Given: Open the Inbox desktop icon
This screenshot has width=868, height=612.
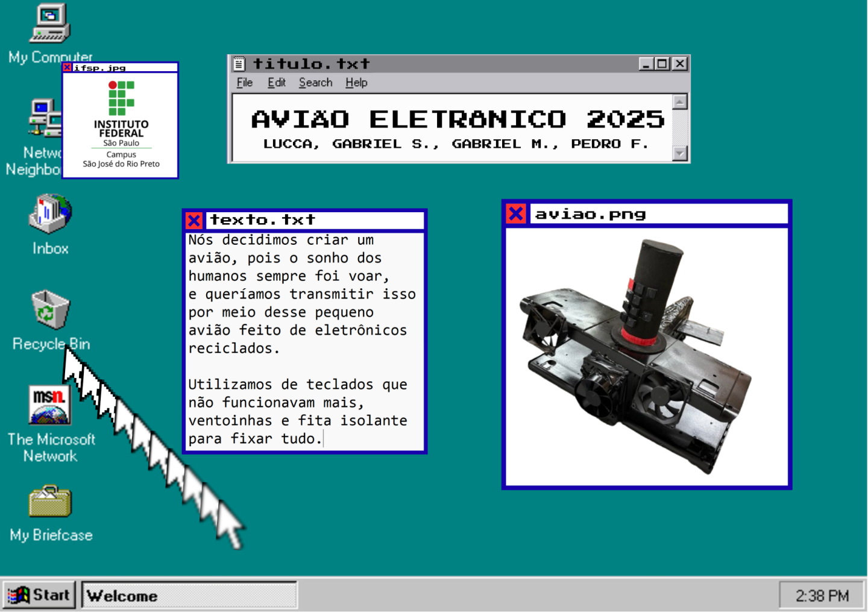Looking at the screenshot, I should point(50,214).
